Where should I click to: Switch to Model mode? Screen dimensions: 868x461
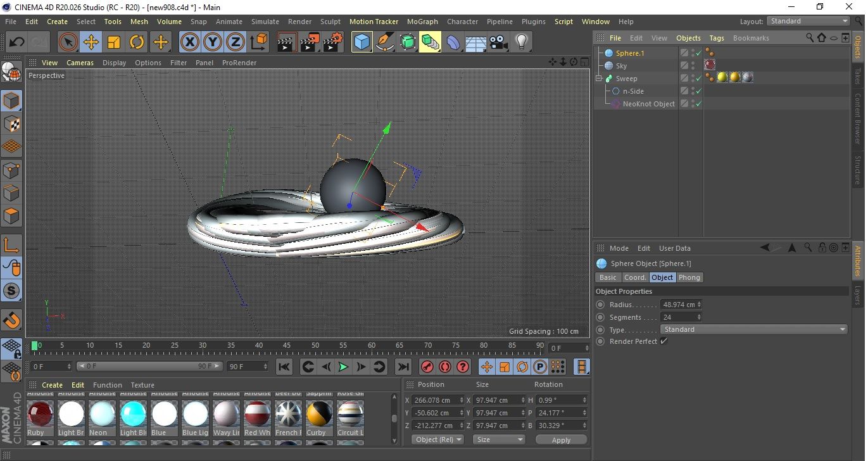[x=11, y=101]
